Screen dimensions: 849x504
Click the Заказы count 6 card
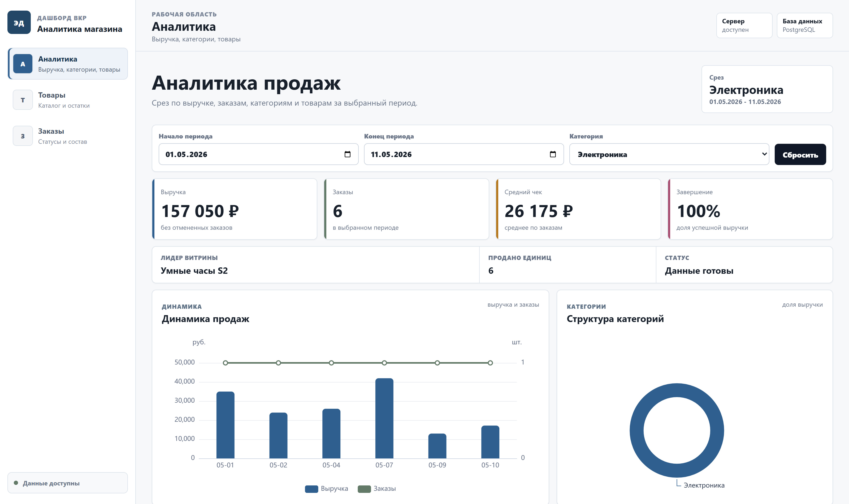tap(406, 209)
